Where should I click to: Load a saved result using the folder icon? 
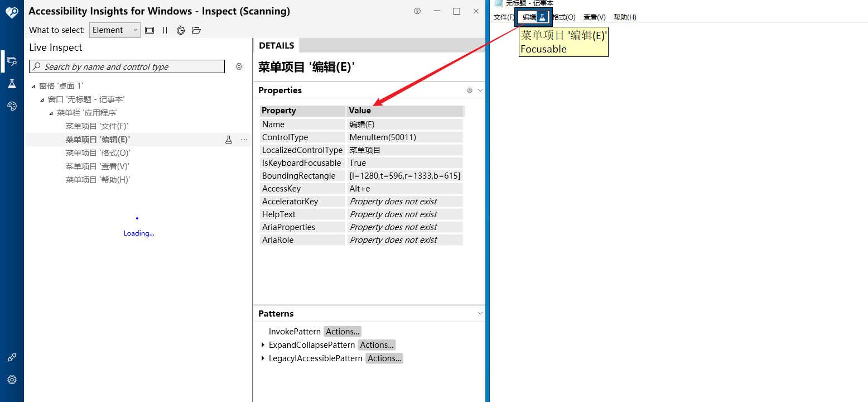(196, 30)
